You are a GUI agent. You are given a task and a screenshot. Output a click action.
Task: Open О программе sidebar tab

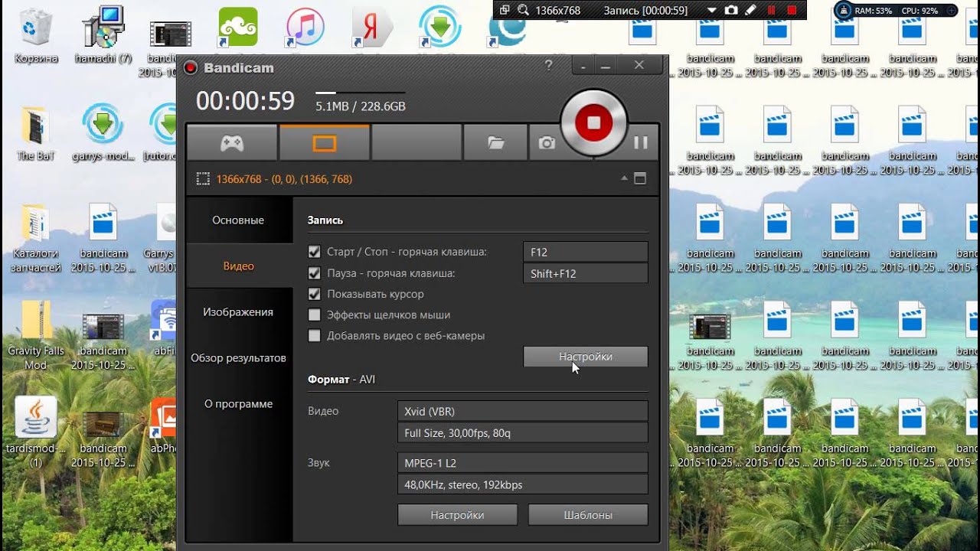pos(238,404)
